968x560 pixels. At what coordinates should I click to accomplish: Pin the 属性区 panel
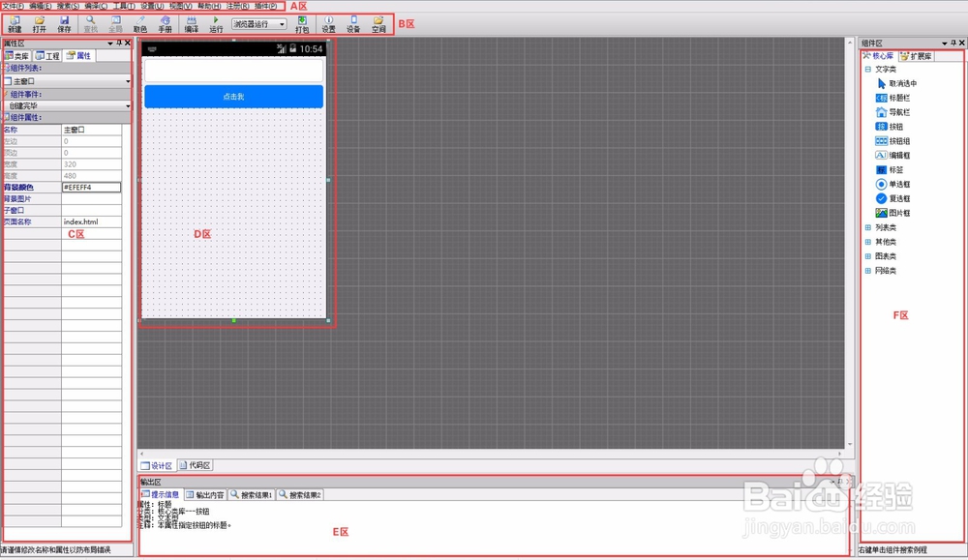point(119,44)
